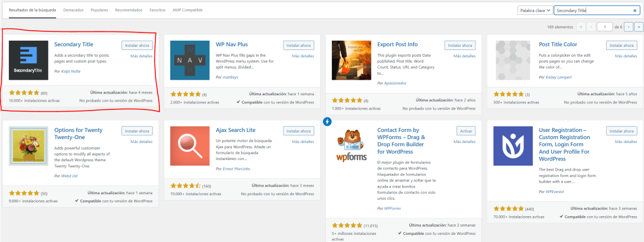Switch to the Destacados tab
The height and width of the screenshot is (242, 644).
coord(72,10)
